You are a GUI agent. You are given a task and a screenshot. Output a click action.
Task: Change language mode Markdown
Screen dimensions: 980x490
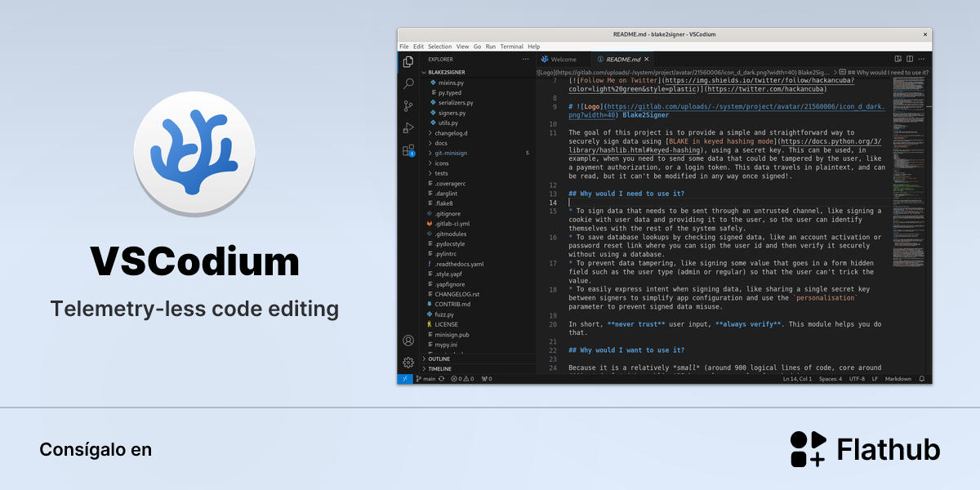point(898,379)
